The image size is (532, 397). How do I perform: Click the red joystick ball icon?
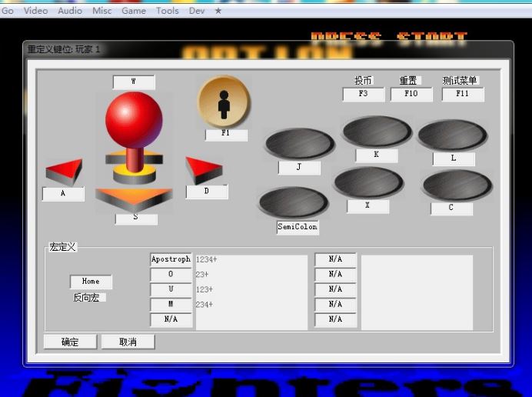[x=134, y=119]
